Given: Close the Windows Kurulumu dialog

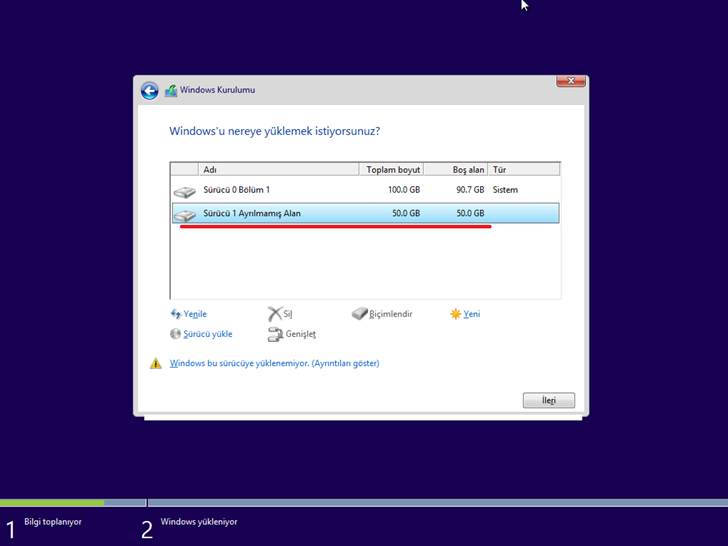Looking at the screenshot, I should coord(571,81).
